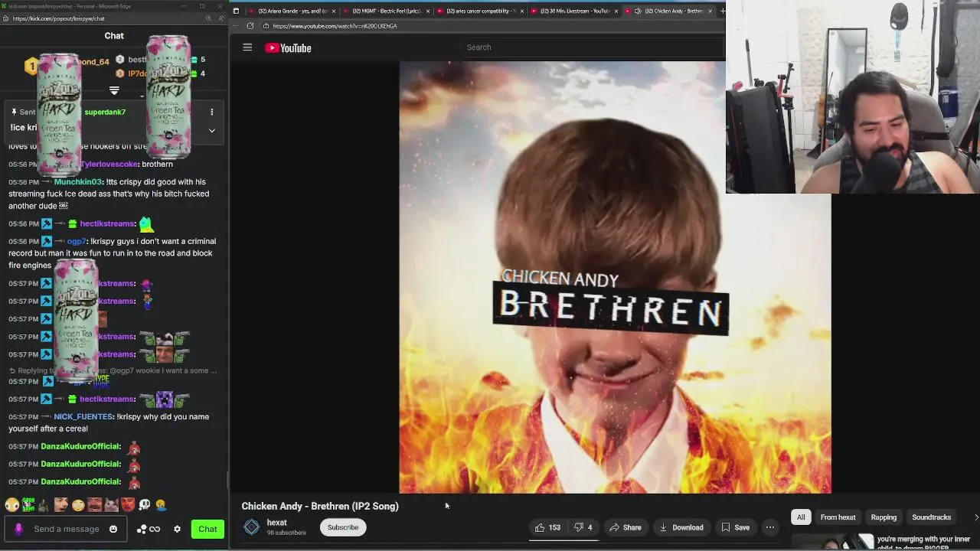Viewport: 980px width, 551px height.
Task: Open zoom icon in Kick chat address bar
Action: (x=208, y=18)
